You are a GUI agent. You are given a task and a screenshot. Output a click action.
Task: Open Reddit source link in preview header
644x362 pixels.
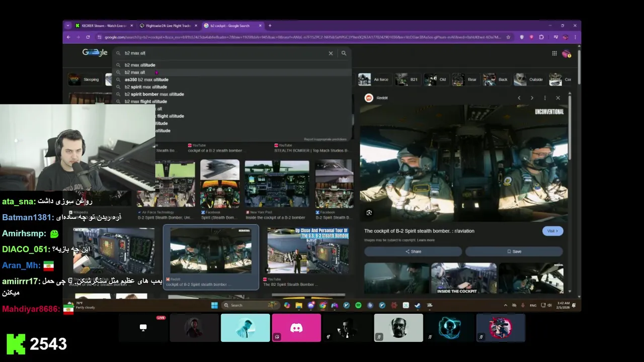click(x=376, y=98)
